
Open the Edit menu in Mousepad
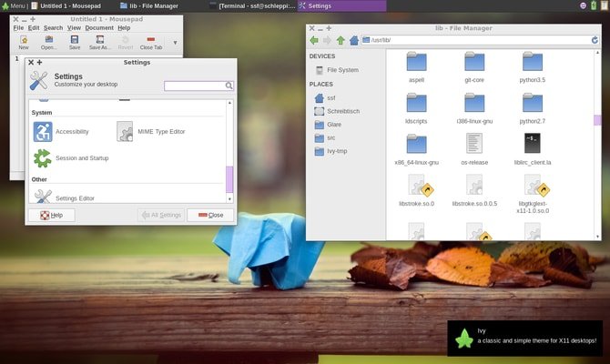[34, 28]
